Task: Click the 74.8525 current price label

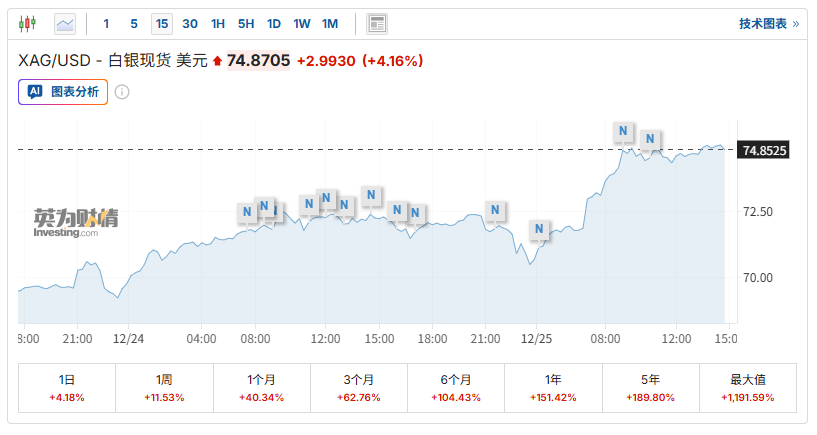Action: (x=764, y=150)
